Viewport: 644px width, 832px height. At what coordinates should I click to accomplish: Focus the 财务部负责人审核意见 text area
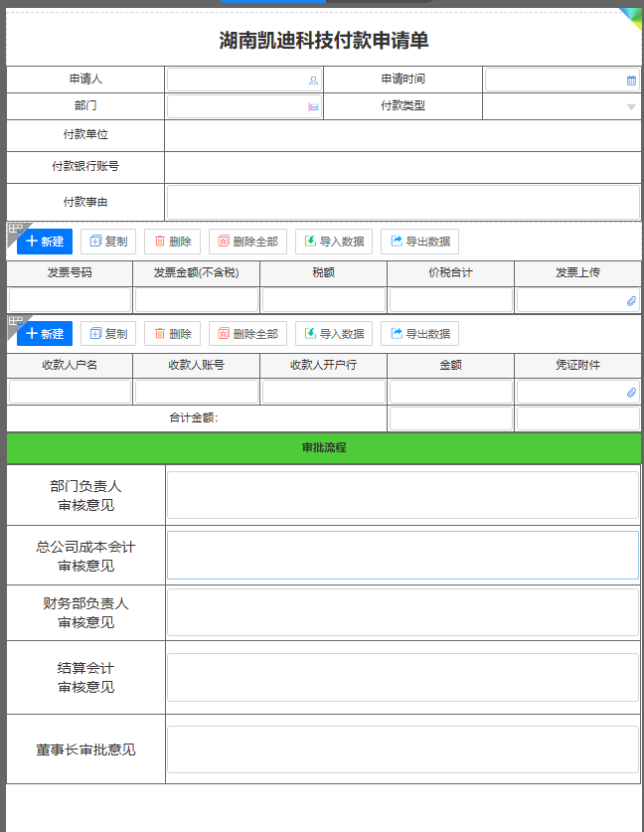403,612
